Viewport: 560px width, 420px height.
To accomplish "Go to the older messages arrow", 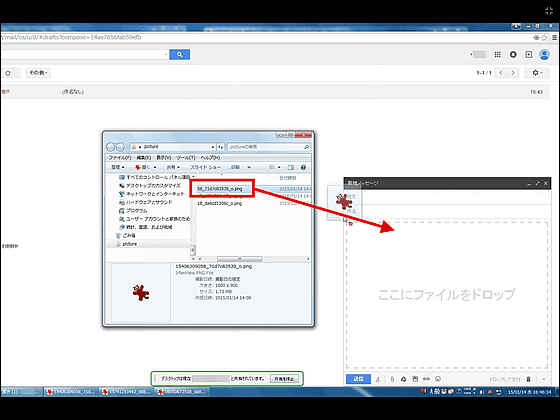I will pyautogui.click(x=513, y=73).
